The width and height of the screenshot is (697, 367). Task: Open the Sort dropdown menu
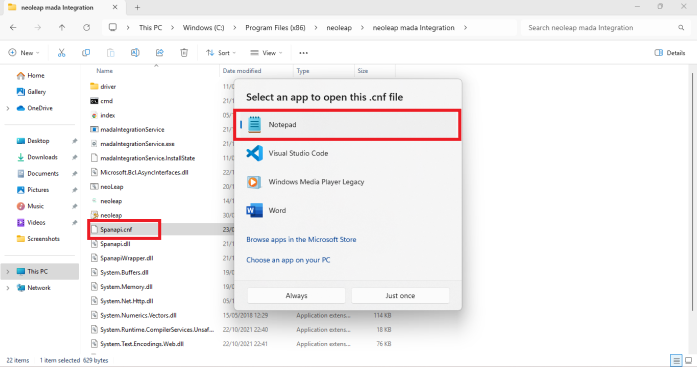[x=221, y=53]
